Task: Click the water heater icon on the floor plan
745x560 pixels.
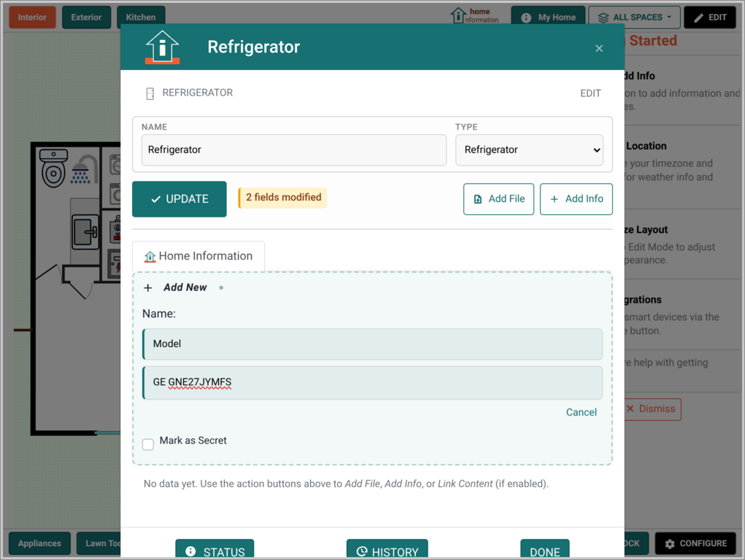Action: (117, 229)
